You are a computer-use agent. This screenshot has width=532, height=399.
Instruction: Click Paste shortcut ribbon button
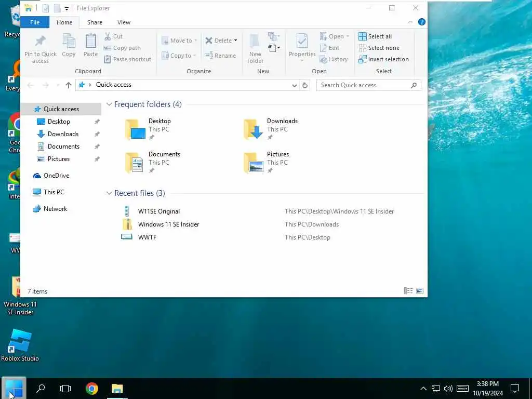(x=128, y=59)
